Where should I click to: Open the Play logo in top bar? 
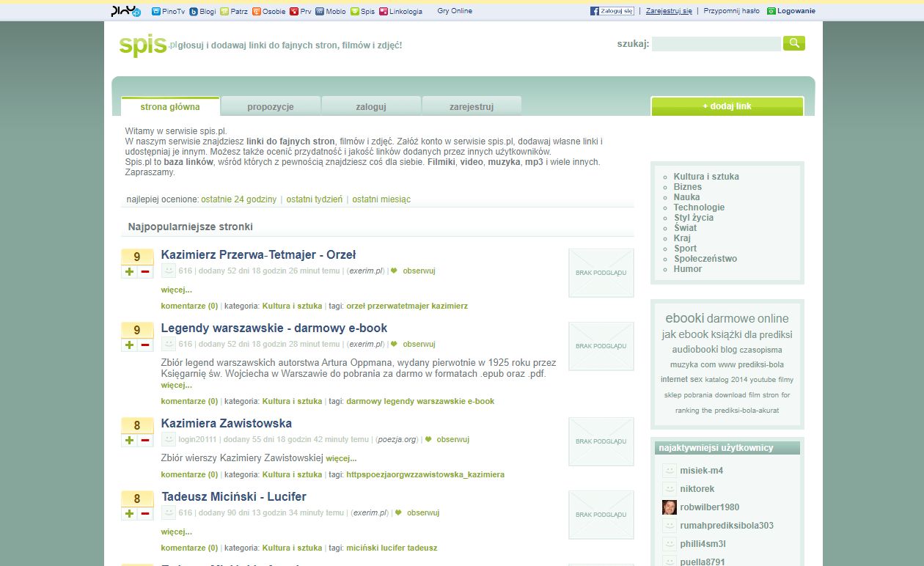coord(125,11)
